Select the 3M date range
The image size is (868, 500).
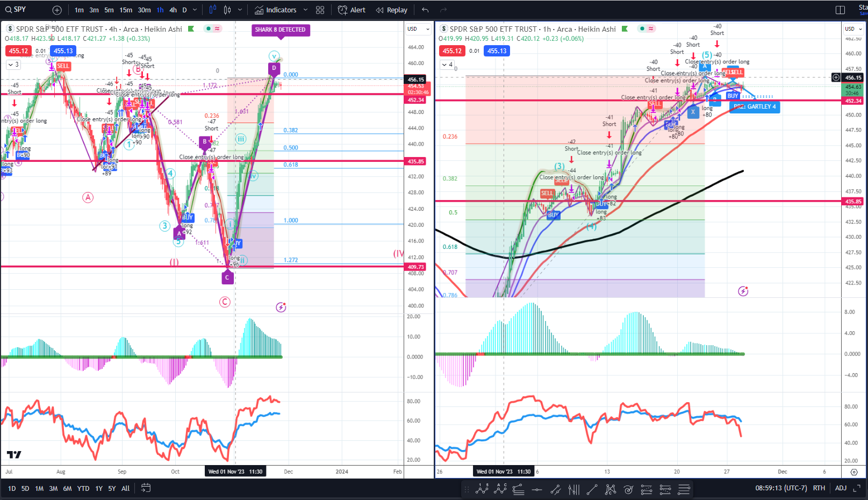[x=53, y=489]
